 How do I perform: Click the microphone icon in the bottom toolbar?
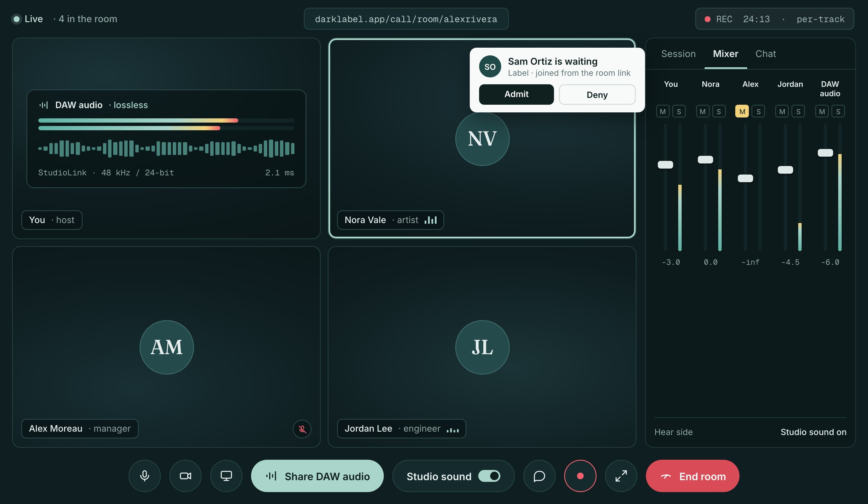pos(145,476)
